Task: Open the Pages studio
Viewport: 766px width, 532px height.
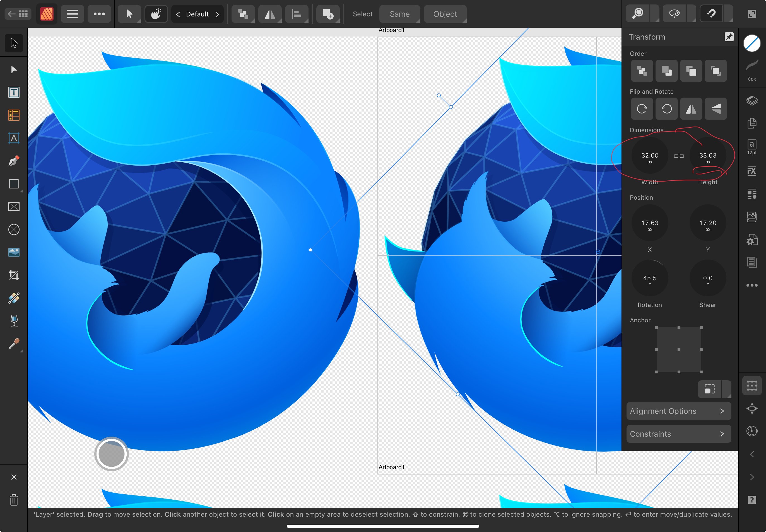Action: click(x=752, y=123)
